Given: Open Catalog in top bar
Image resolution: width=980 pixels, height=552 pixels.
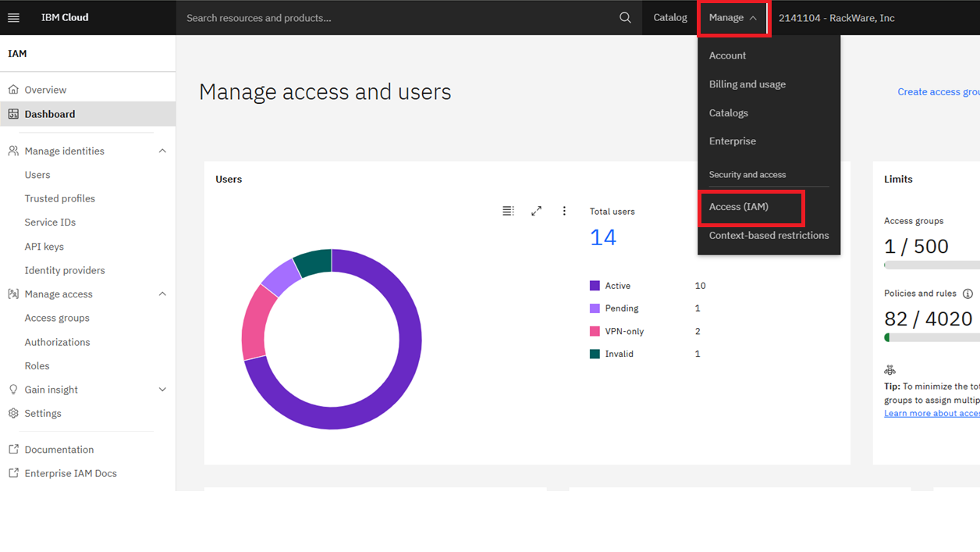Looking at the screenshot, I should pos(670,17).
